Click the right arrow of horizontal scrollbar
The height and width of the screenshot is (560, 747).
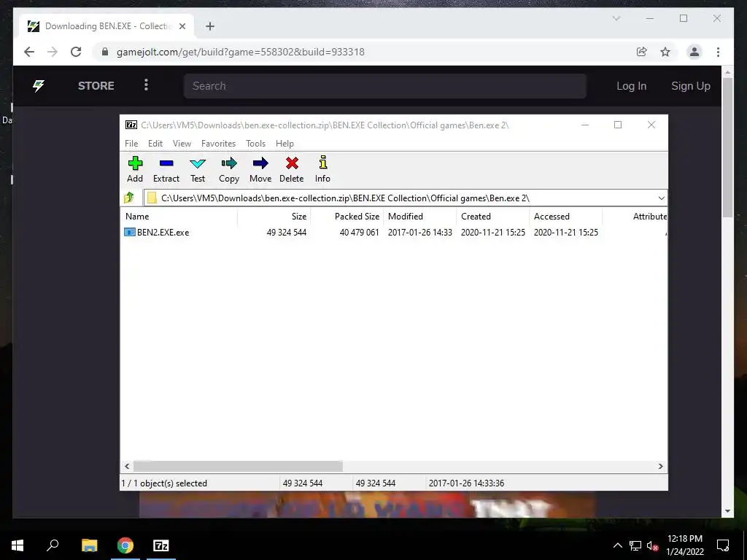(660, 466)
